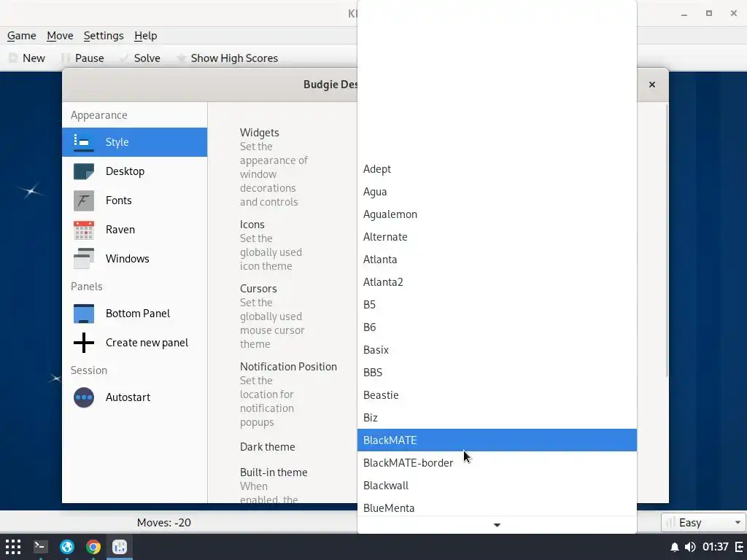Click the Solve toolbar button
Viewport: 747px width, 560px height.
140,58
